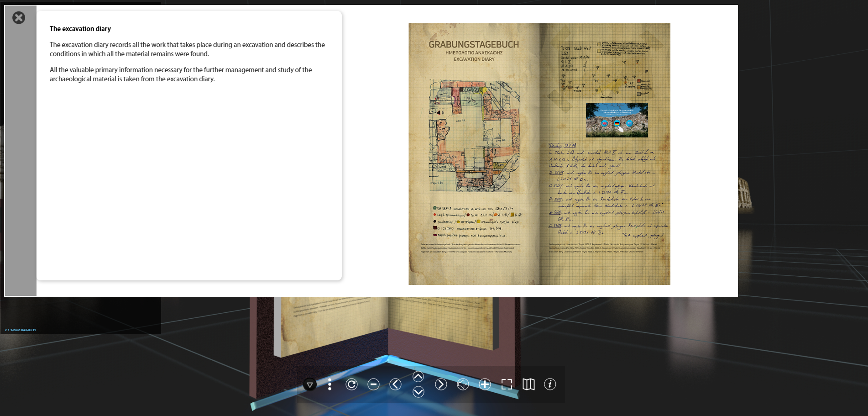The width and height of the screenshot is (868, 416).
Task: Show the information panel
Action: click(x=550, y=384)
